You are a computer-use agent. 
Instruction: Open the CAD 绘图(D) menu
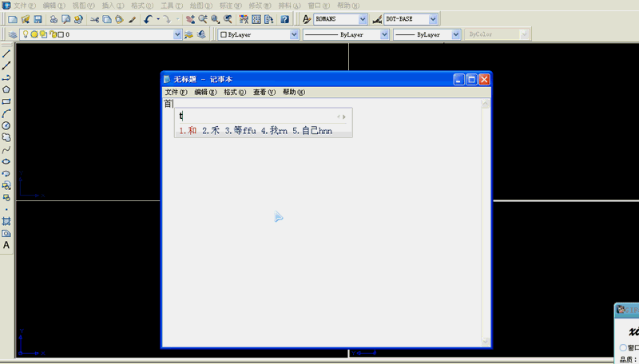click(x=201, y=6)
